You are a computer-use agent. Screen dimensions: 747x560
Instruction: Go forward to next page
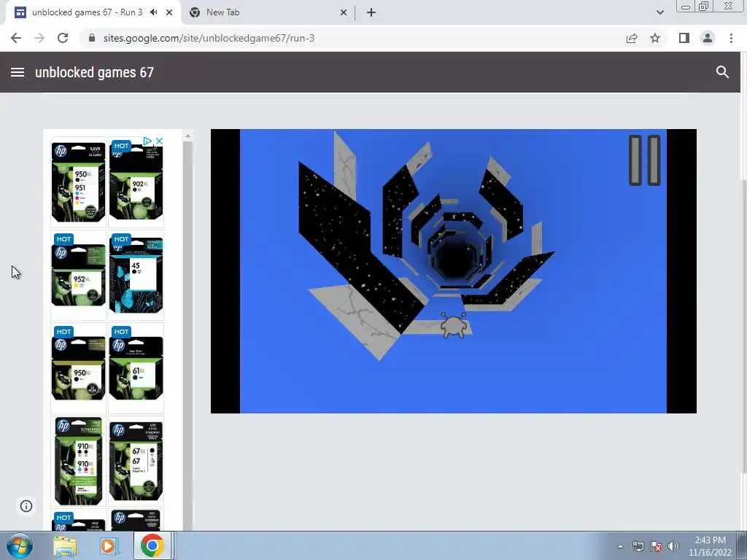click(x=39, y=38)
